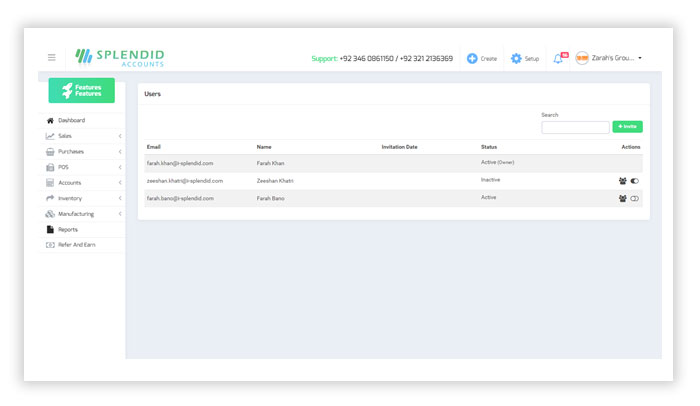
Task: Click the Refer And Earn money icon
Action: coord(50,245)
